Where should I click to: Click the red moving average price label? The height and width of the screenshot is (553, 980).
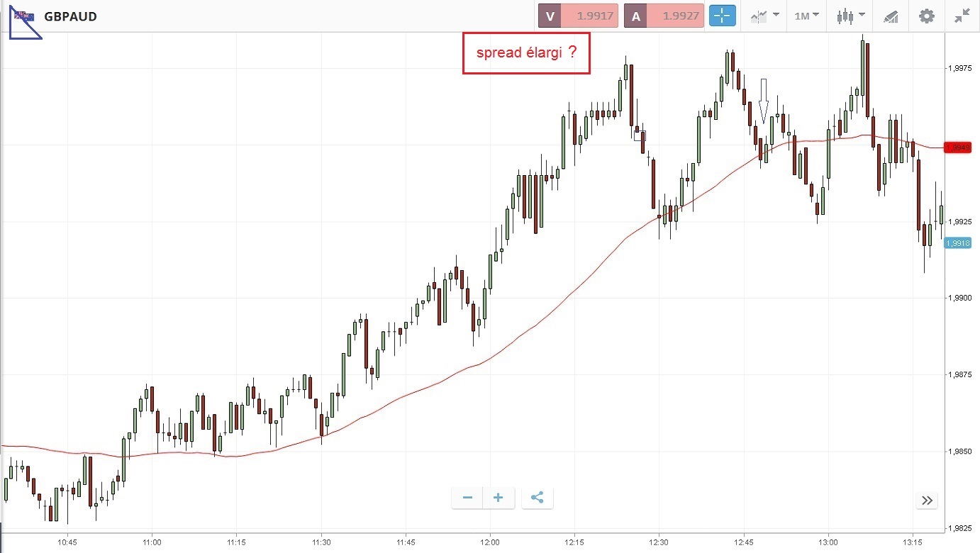coord(960,147)
